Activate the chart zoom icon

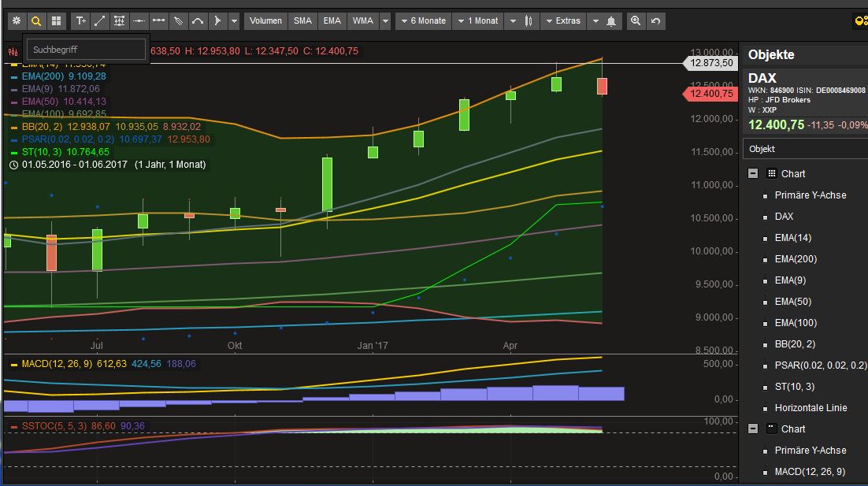(636, 21)
